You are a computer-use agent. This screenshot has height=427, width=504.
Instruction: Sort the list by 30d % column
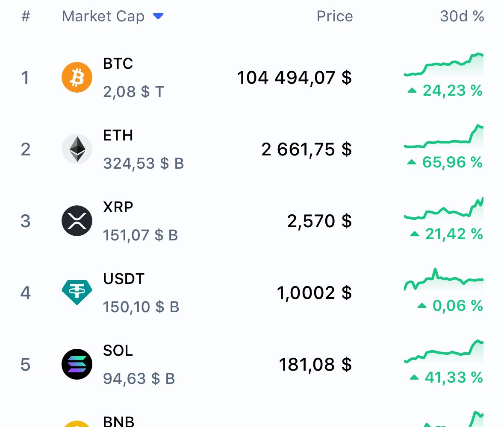462,16
